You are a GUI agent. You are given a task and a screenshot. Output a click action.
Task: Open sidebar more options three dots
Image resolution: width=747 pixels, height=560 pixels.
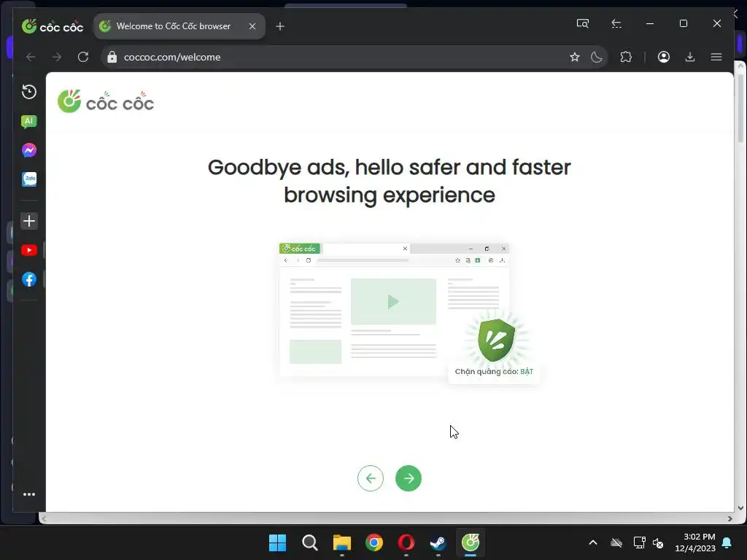pos(29,494)
